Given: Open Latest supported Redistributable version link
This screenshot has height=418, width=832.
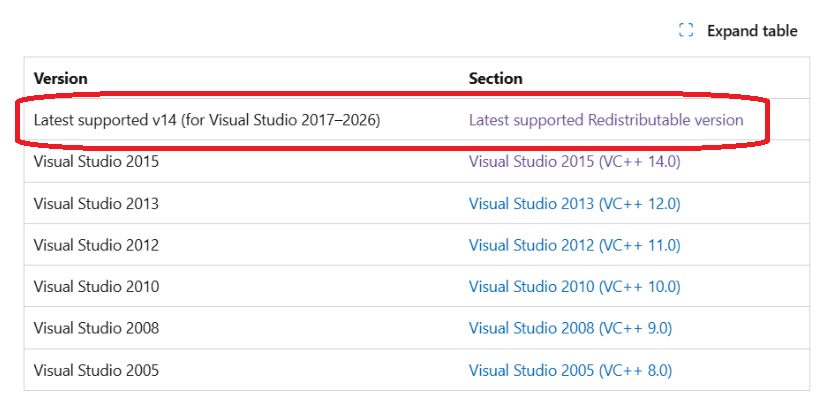Looking at the screenshot, I should coord(606,120).
